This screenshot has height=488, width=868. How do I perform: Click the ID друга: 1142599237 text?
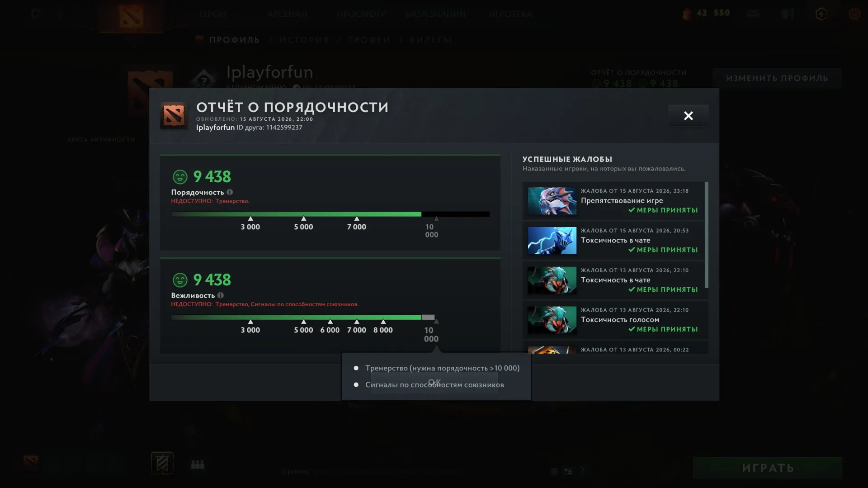pos(269,128)
